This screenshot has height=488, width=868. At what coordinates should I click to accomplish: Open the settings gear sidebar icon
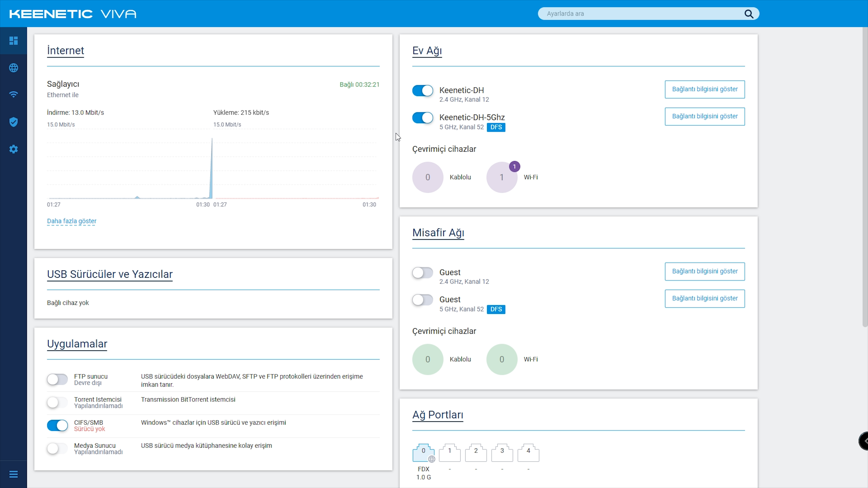(14, 149)
